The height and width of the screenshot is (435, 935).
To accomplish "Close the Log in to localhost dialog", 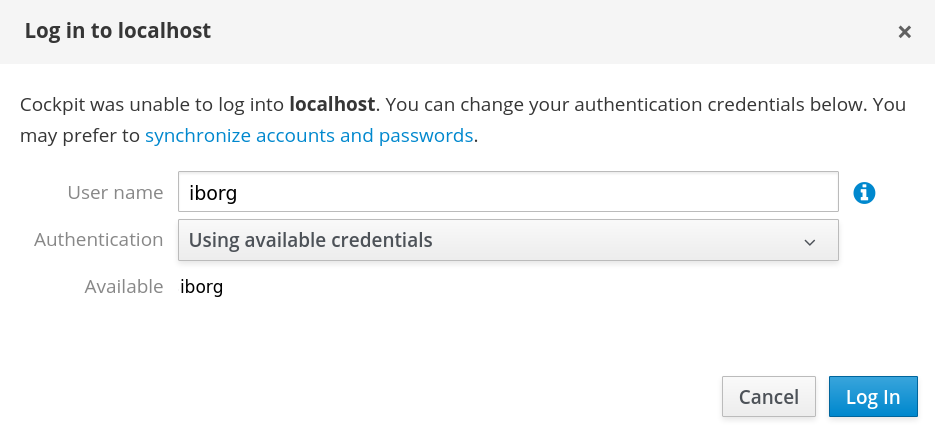I will (x=905, y=32).
